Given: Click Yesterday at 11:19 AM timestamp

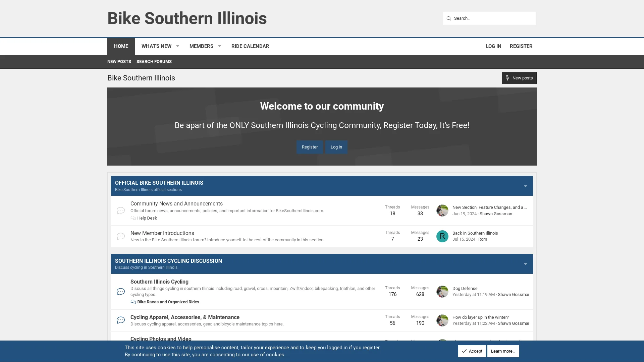Looking at the screenshot, I should click(x=473, y=295).
